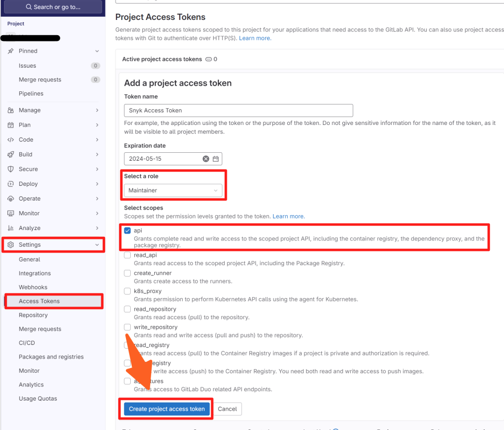Uncheck the api scope

click(127, 230)
